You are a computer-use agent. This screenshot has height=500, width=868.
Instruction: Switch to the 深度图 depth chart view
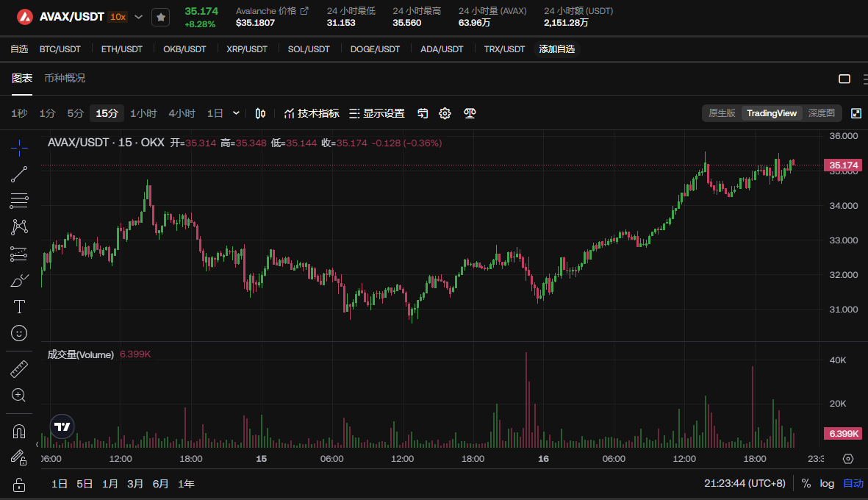822,113
